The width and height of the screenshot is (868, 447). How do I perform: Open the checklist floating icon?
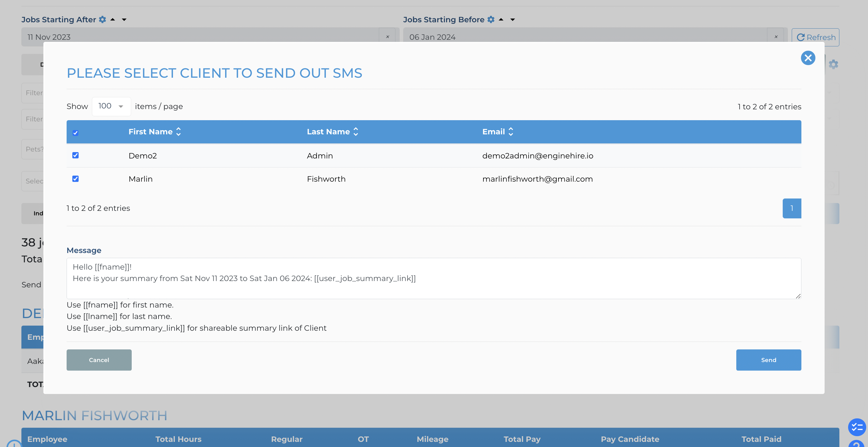tap(857, 427)
